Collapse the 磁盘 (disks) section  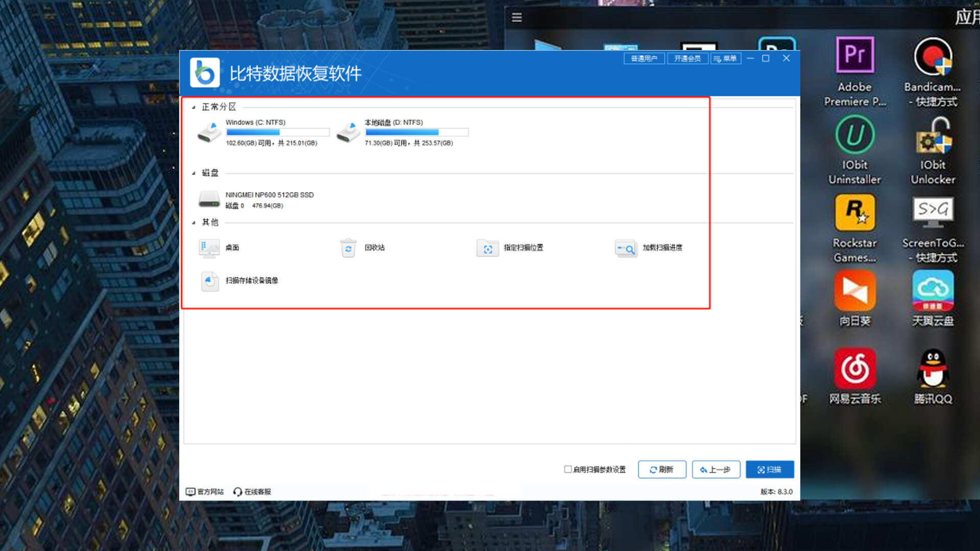[x=193, y=173]
